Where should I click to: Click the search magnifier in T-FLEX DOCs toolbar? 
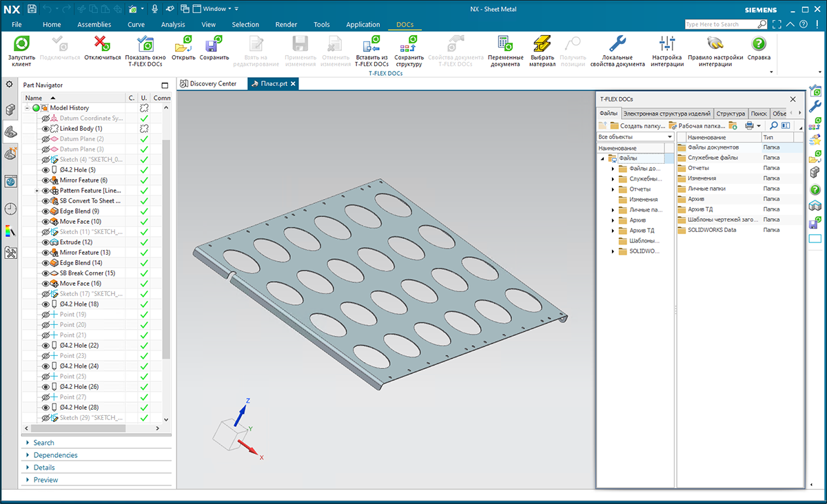774,126
